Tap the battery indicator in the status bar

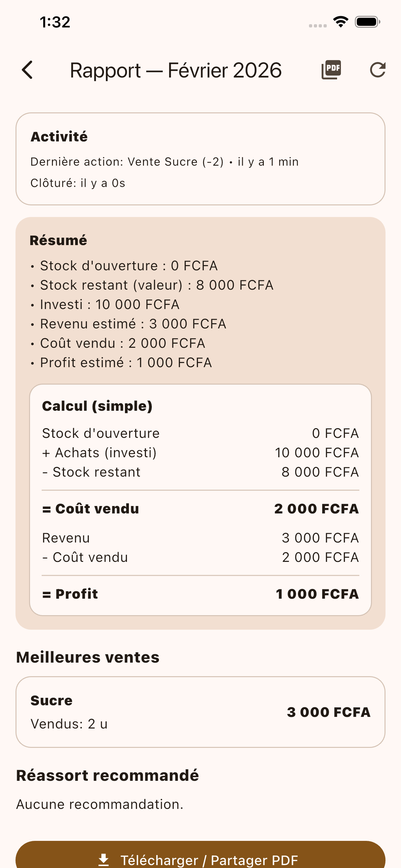(x=367, y=22)
